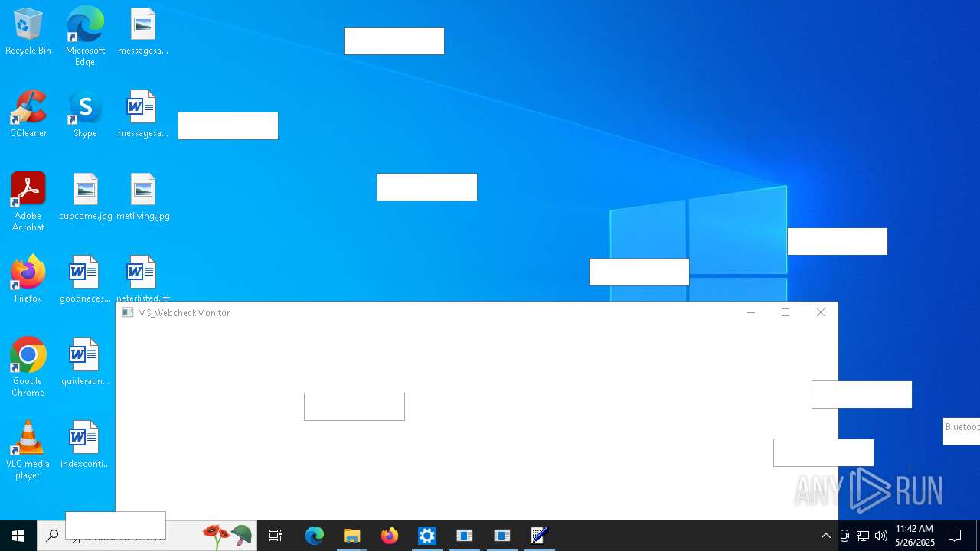This screenshot has width=980, height=551.
Task: Click the poppy and helmet search highlight icon
Action: [227, 536]
